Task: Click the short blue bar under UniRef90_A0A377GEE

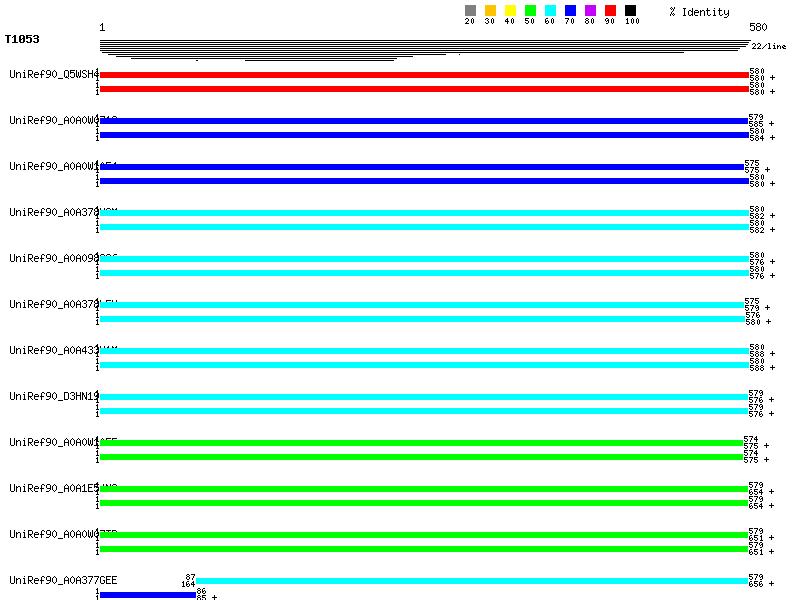Action: [147, 595]
